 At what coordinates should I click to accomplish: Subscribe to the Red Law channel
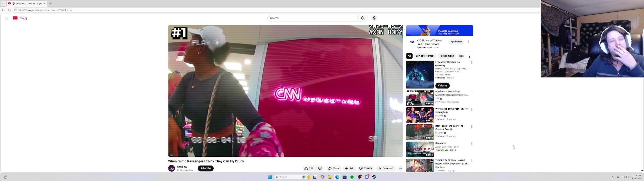pos(206,168)
